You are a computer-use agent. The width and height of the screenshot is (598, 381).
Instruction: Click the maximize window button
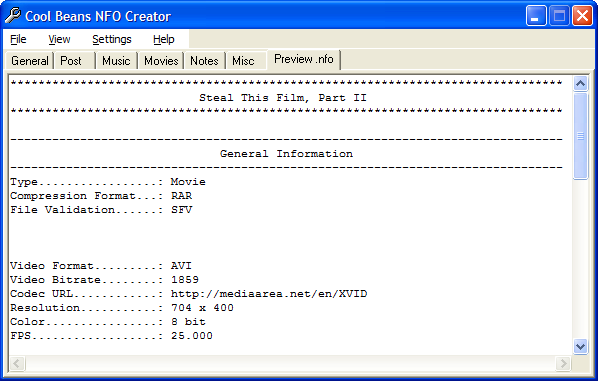pos(559,16)
